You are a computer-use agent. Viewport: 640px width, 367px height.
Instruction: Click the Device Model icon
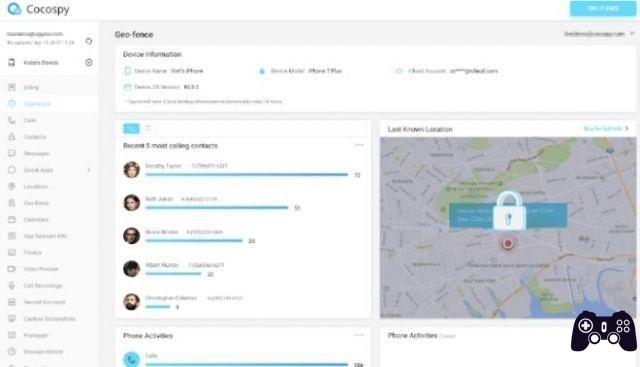tap(262, 71)
